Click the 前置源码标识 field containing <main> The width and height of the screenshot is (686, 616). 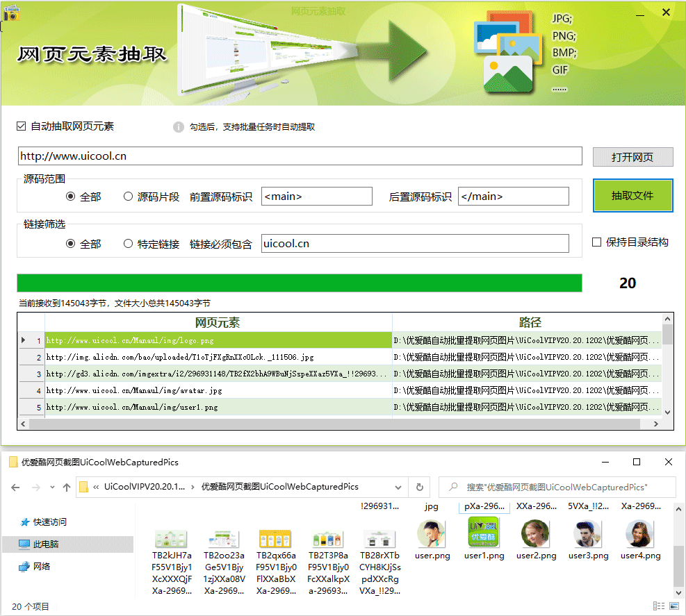coord(316,197)
